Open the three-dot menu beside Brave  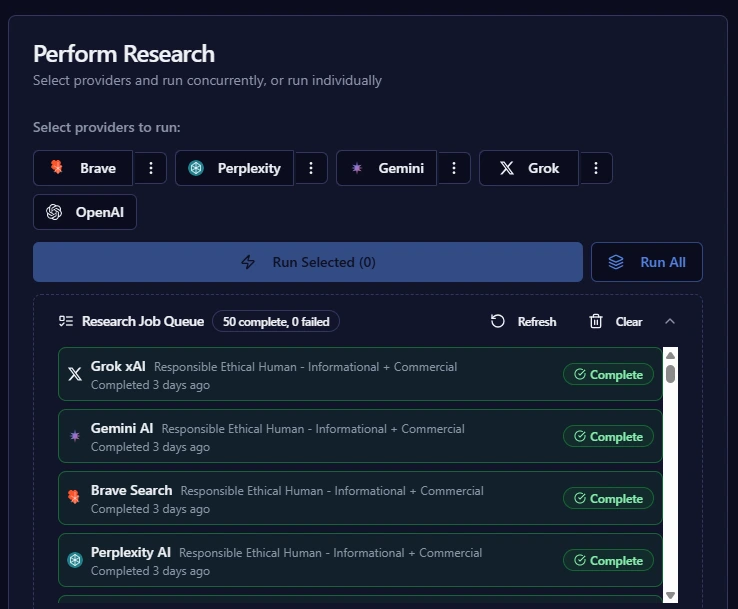click(x=151, y=168)
